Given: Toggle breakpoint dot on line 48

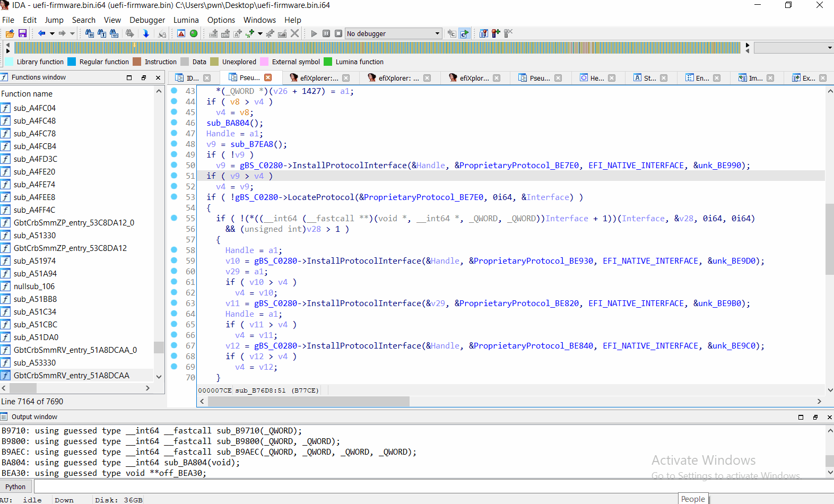Looking at the screenshot, I should (x=174, y=144).
